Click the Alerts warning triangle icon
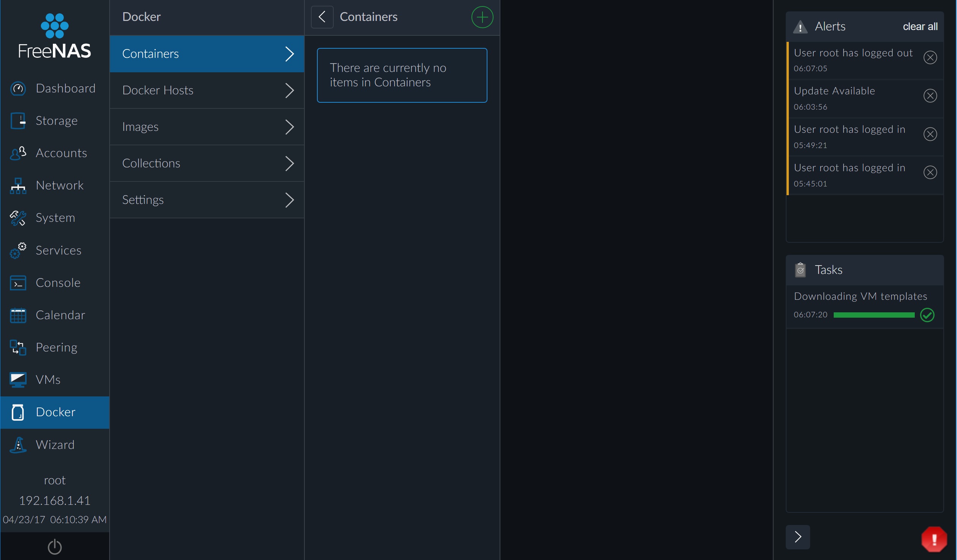Image resolution: width=957 pixels, height=560 pixels. 800,27
